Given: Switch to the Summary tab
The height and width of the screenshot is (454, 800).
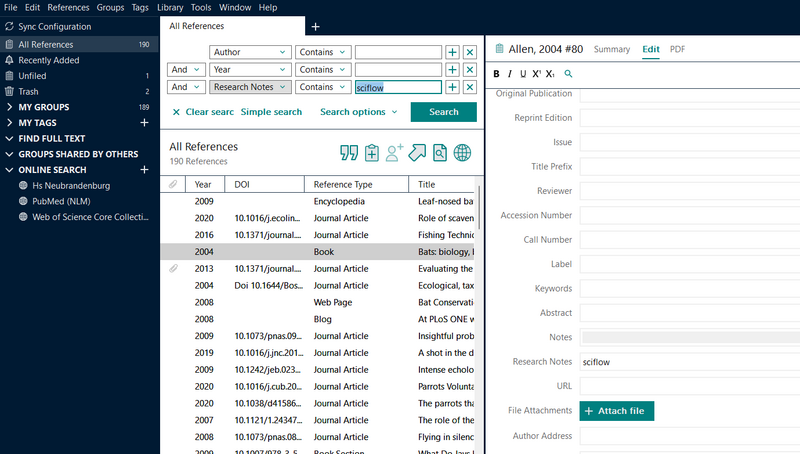Looking at the screenshot, I should (612, 49).
